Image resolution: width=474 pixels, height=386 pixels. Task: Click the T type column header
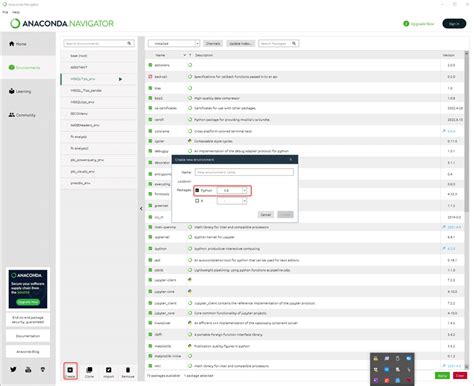(x=190, y=55)
